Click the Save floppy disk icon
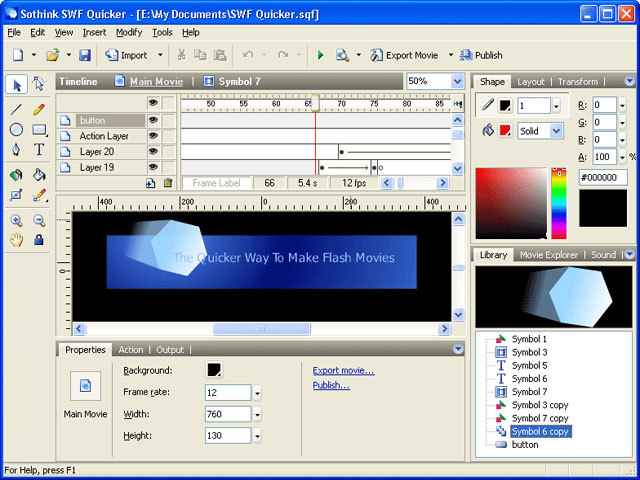 tap(85, 55)
